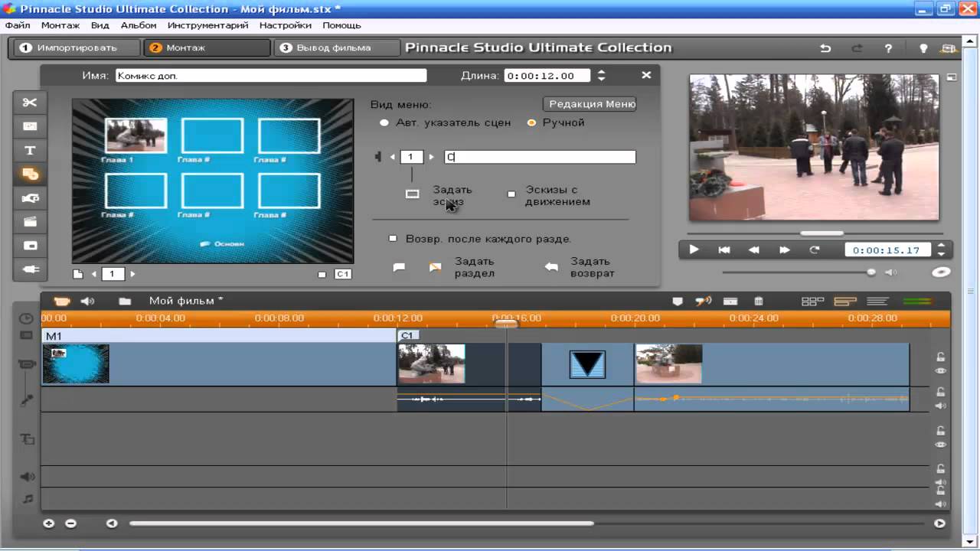Open the scissors clip properties tool
The image size is (980, 551).
click(30, 103)
